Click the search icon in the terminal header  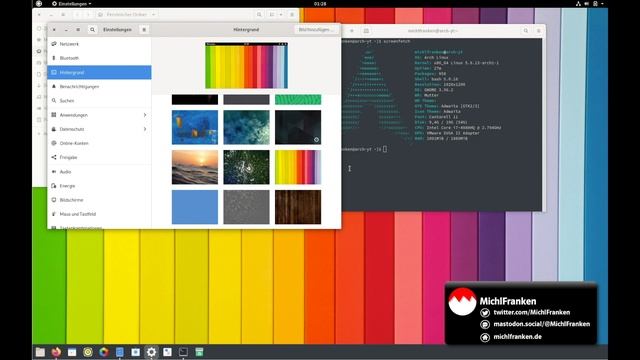coord(526,31)
